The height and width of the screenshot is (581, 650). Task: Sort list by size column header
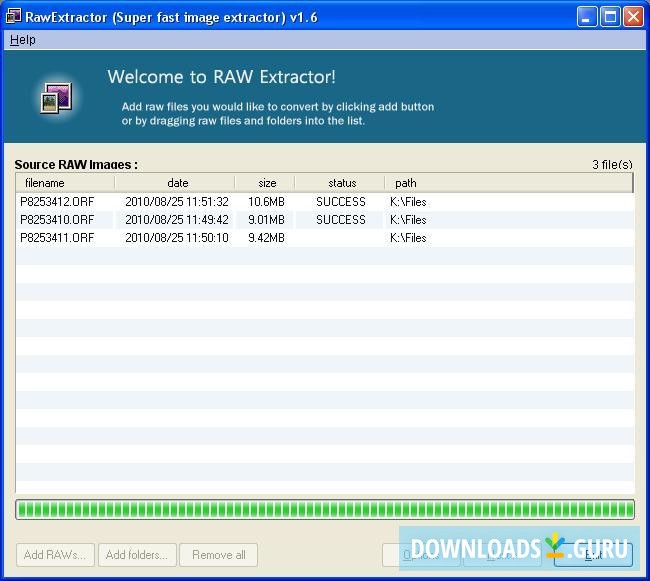265,183
